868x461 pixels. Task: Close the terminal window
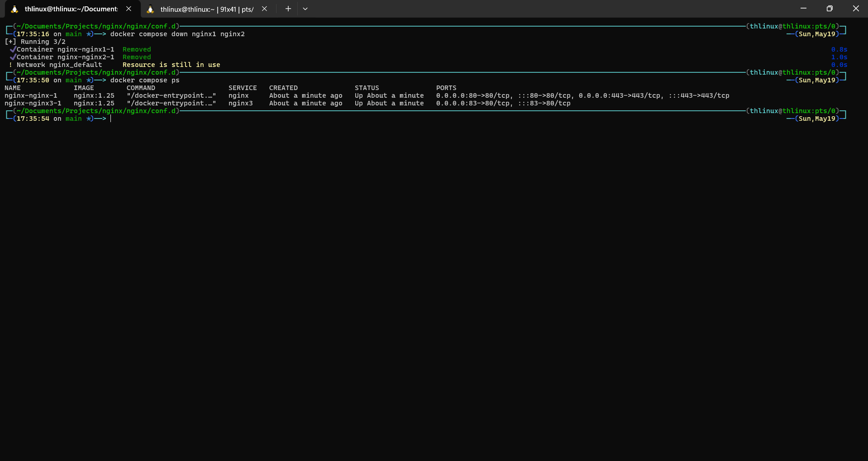tap(855, 9)
